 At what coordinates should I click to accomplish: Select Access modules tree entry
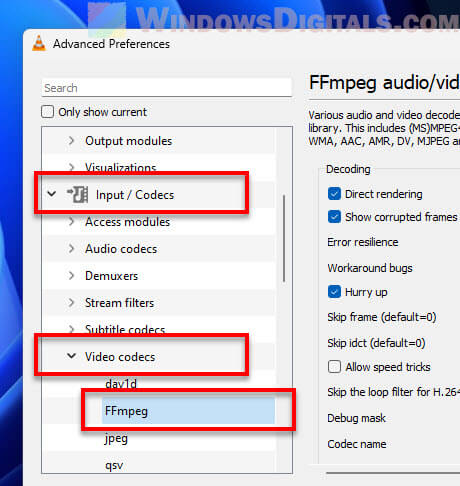[x=127, y=222]
